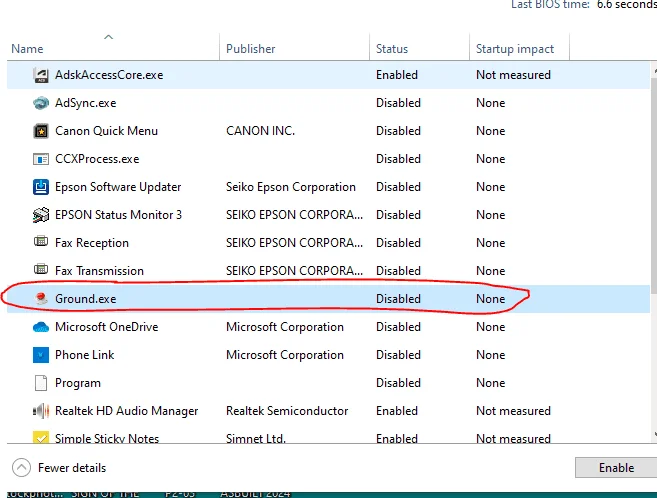Click Disabled status of Phone Link

pos(398,355)
